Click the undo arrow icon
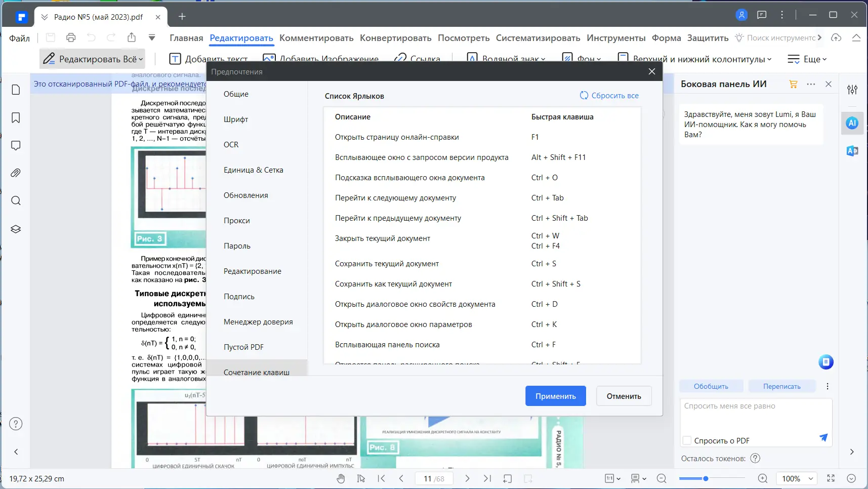This screenshot has width=868, height=489. pos(91,37)
